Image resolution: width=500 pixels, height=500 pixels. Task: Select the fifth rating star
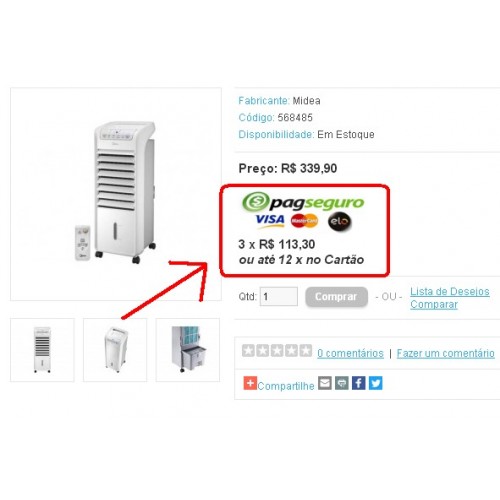(306, 351)
